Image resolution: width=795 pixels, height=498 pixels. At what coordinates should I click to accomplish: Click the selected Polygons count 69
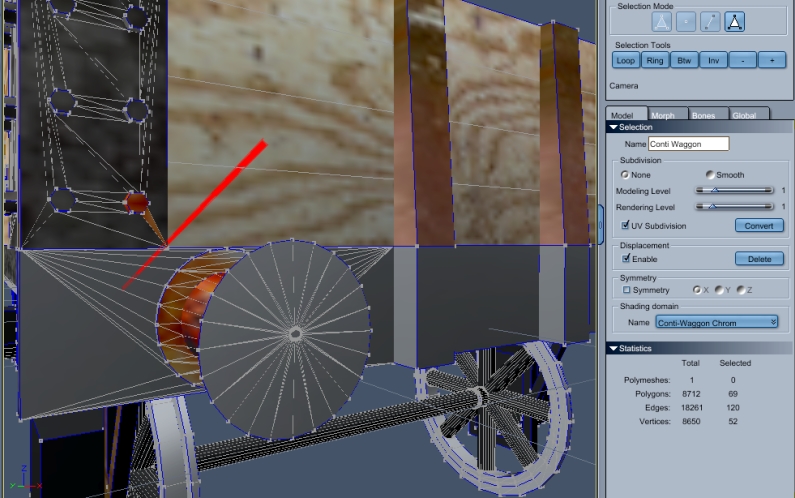tap(733, 394)
